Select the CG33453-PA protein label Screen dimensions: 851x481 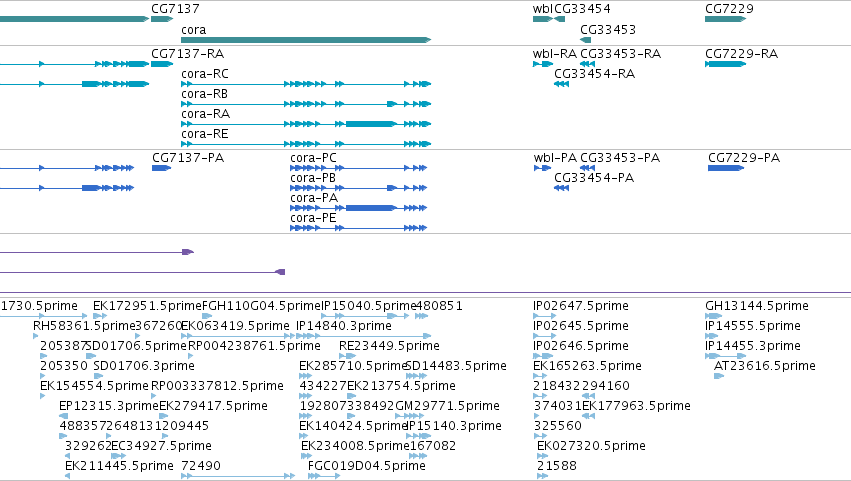pyautogui.click(x=620, y=158)
